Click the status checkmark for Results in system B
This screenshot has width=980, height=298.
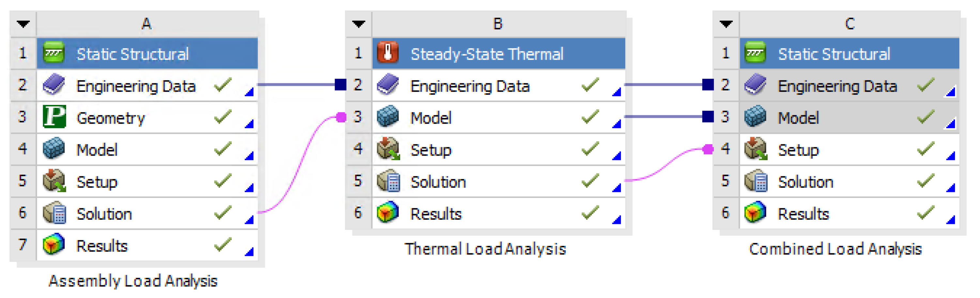(590, 213)
